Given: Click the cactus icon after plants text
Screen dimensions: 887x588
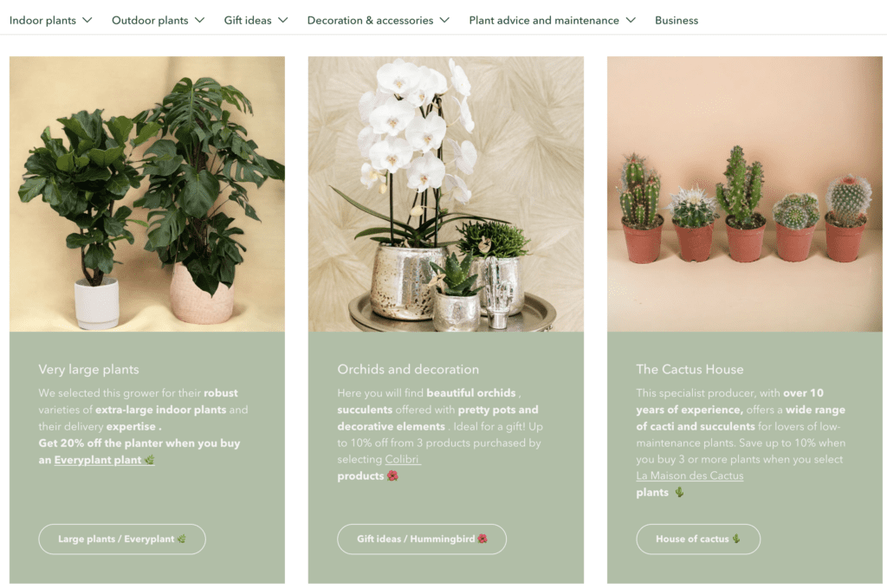Looking at the screenshot, I should pos(679,493).
